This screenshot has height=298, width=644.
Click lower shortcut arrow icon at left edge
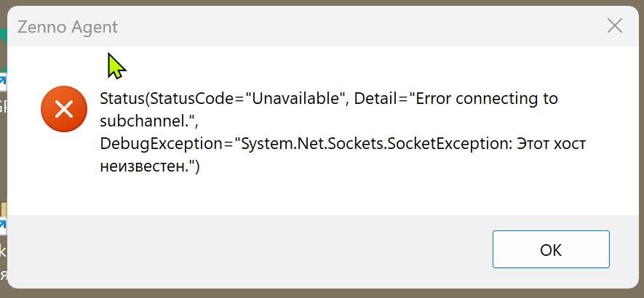[3, 226]
